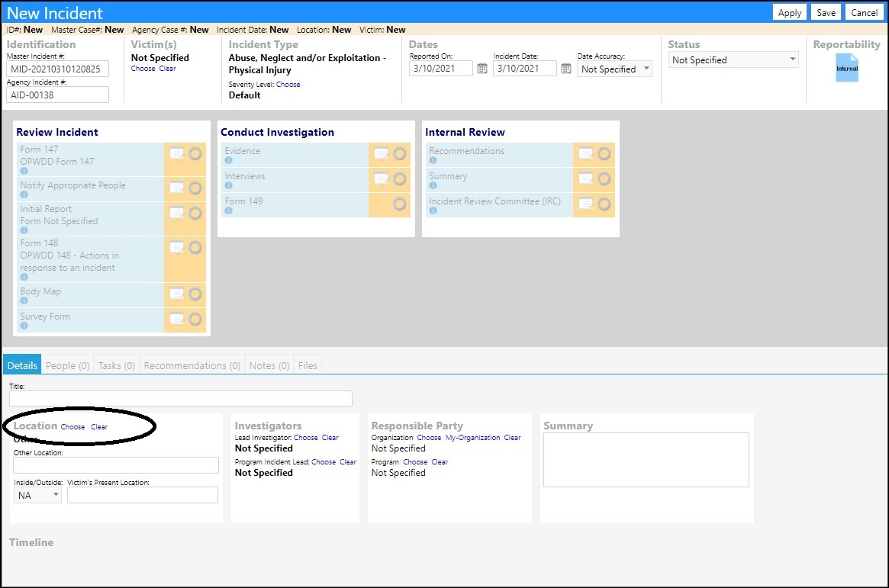The image size is (889, 588).
Task: Switch to the People (0) tab
Action: (67, 365)
